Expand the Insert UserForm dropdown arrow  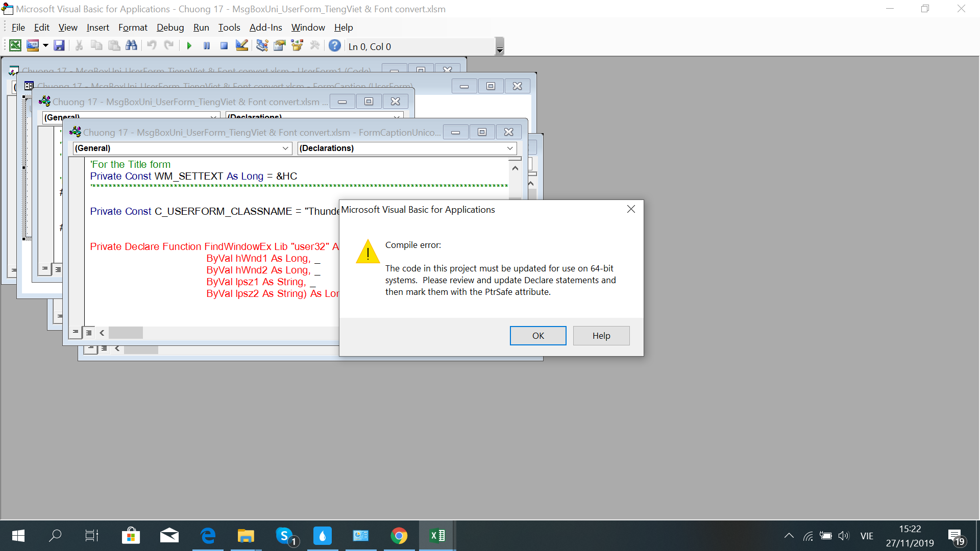[x=45, y=46]
